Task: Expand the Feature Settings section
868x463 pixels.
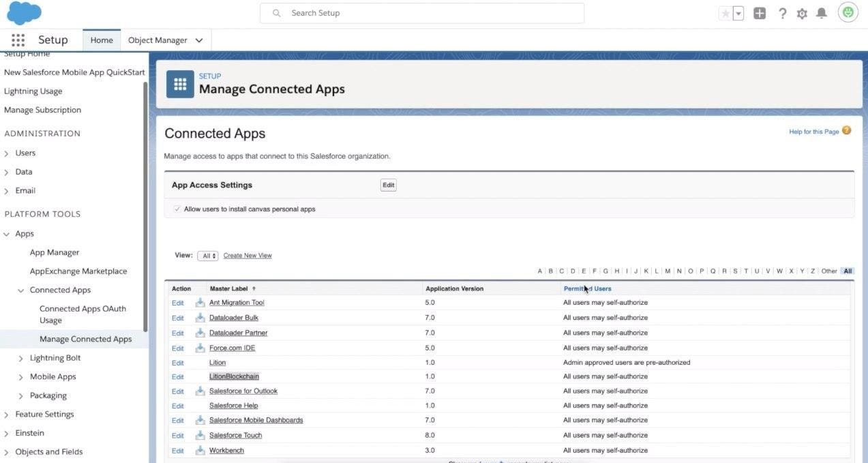Action: 7,415
